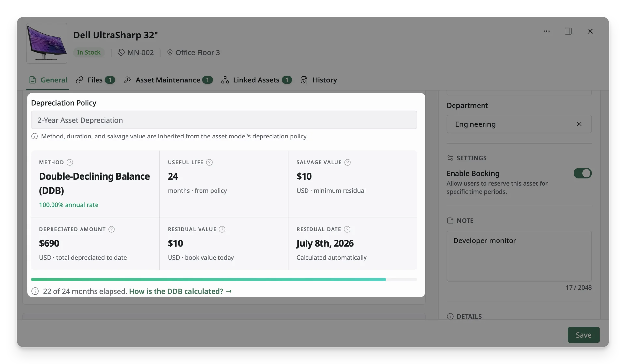
Task: Click the Note section page icon
Action: [450, 221]
